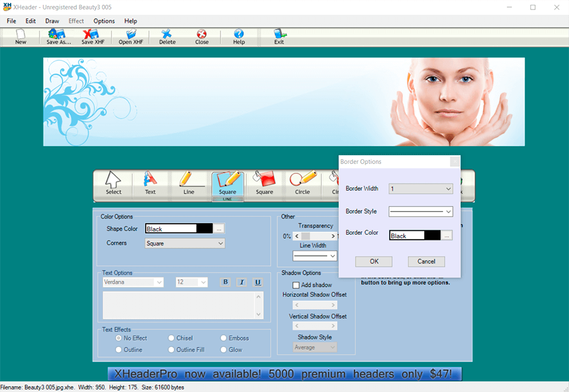The height and width of the screenshot is (392, 569).
Task: Open the Border Width dropdown
Action: (x=421, y=188)
